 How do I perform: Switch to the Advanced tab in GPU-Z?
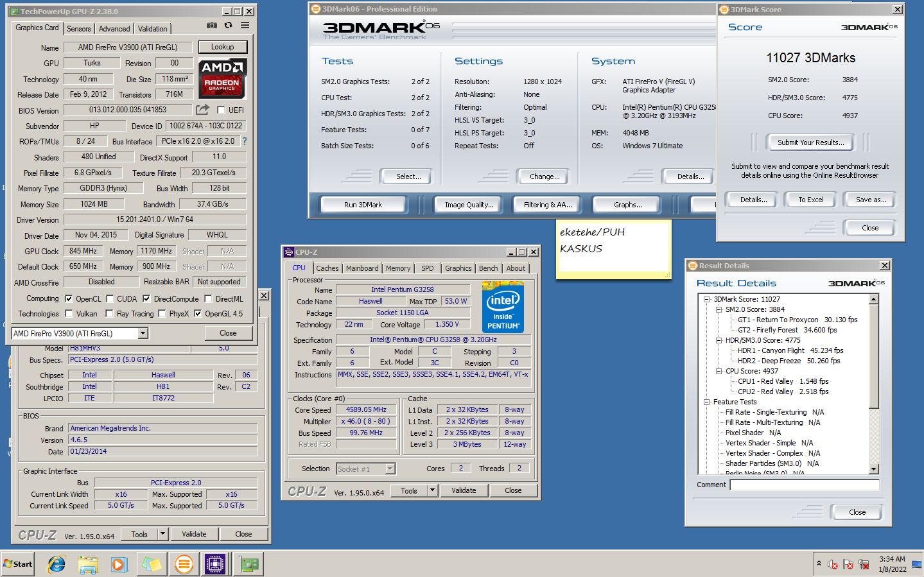(x=114, y=29)
